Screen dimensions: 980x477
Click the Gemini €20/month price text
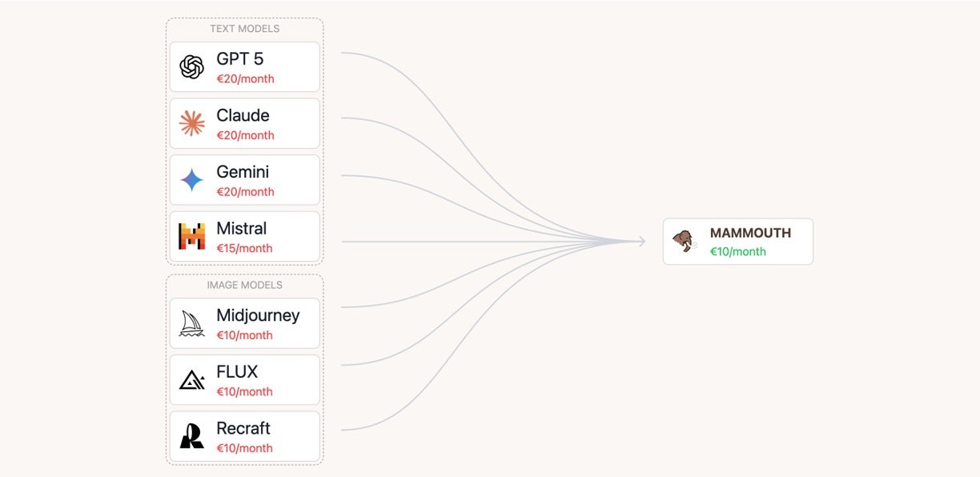tap(245, 192)
